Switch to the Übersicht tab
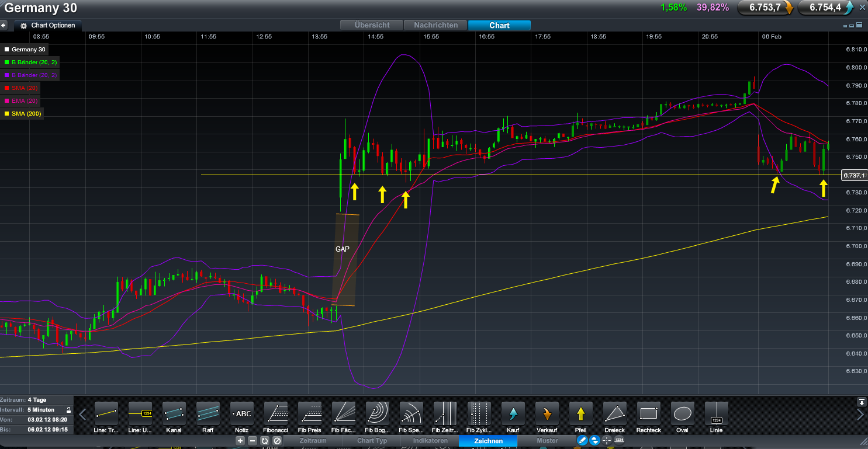Image resolution: width=868 pixels, height=449 pixels. [x=372, y=25]
